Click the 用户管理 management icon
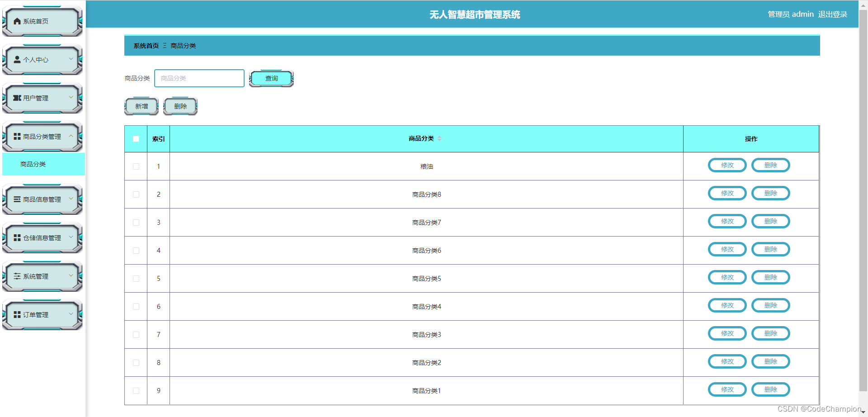Image resolution: width=868 pixels, height=417 pixels. coord(17,98)
